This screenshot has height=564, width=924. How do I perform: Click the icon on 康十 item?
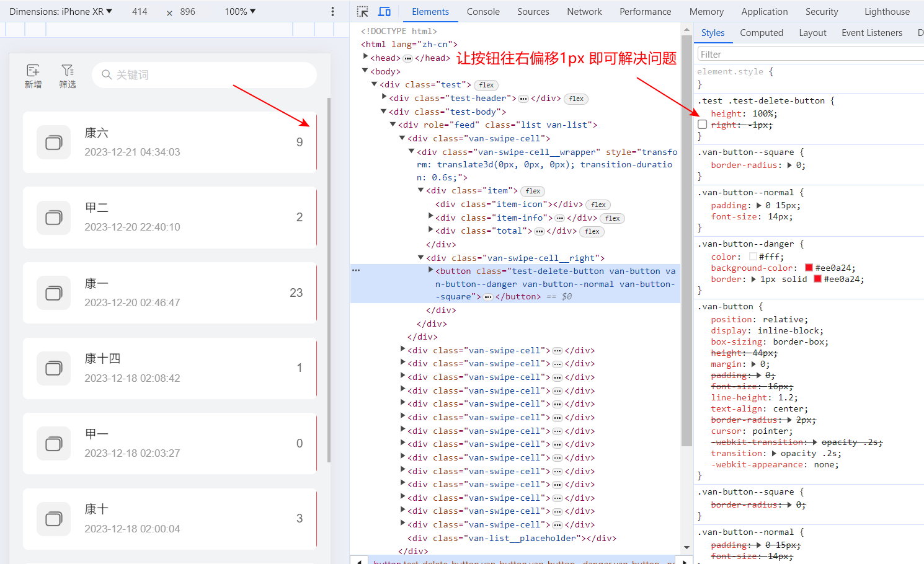(x=54, y=519)
